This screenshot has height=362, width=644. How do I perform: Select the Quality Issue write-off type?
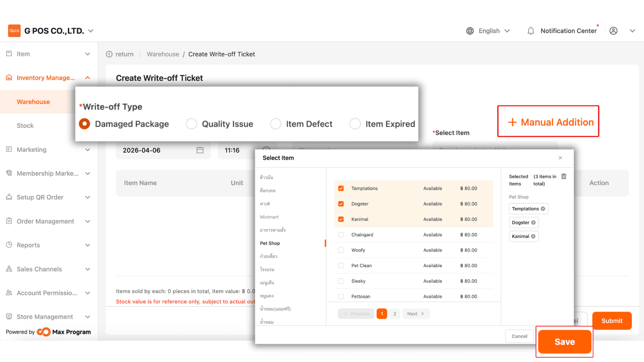tap(192, 124)
